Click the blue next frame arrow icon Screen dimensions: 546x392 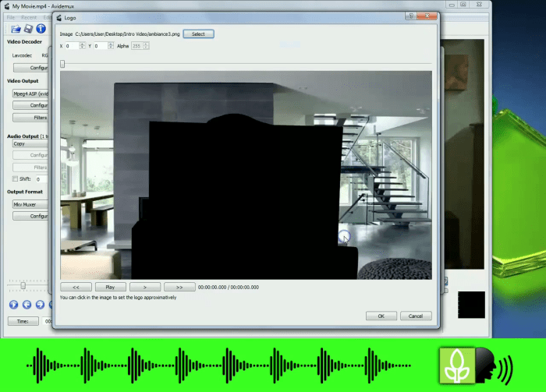pos(41,305)
